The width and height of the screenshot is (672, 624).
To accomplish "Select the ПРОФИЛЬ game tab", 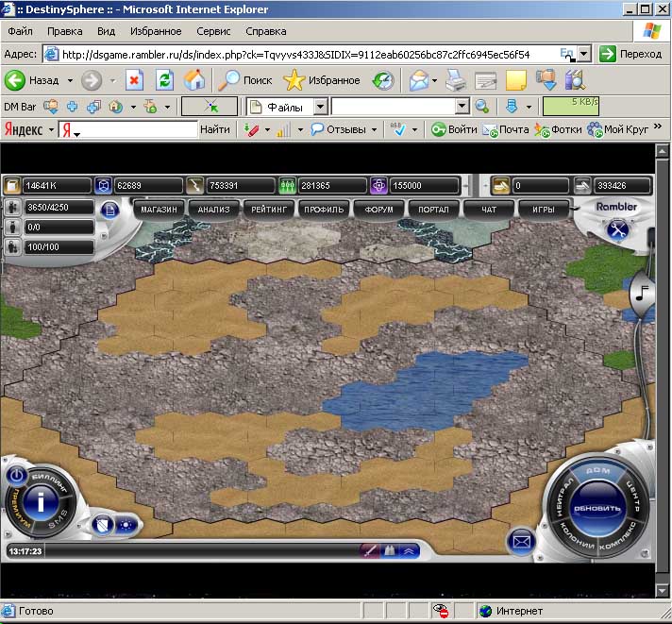I will tap(324, 210).
